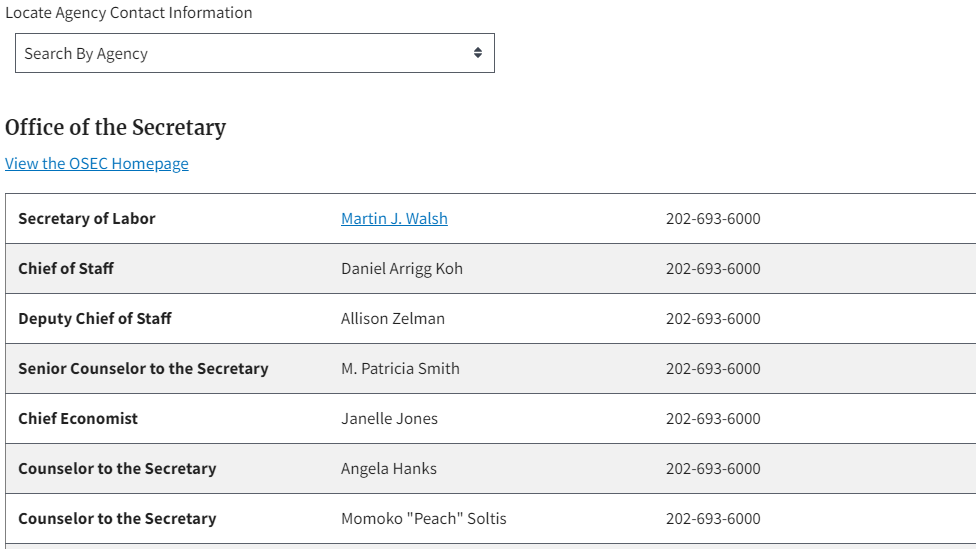976x549 pixels.
Task: Click the name Janelle Jones
Action: tap(389, 418)
